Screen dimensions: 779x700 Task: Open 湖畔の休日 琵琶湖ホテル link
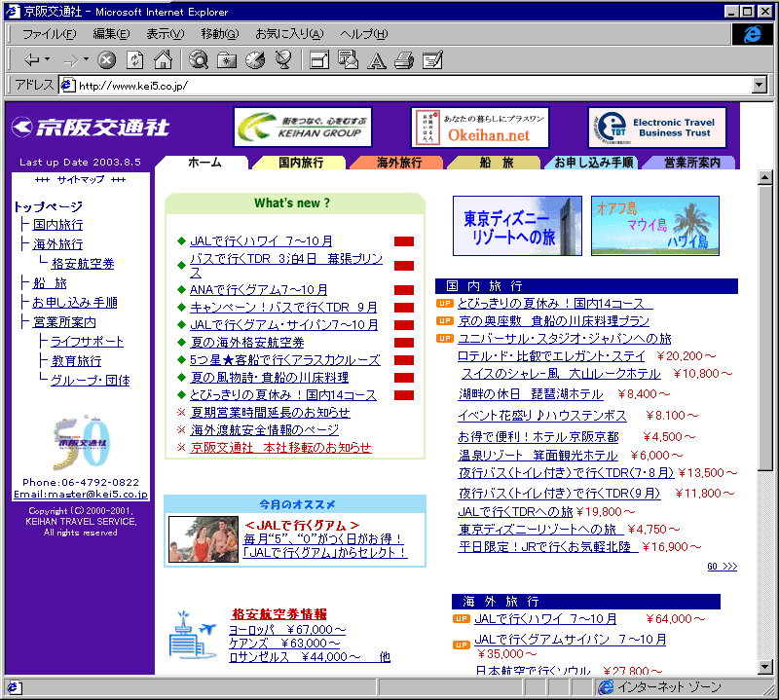(531, 394)
